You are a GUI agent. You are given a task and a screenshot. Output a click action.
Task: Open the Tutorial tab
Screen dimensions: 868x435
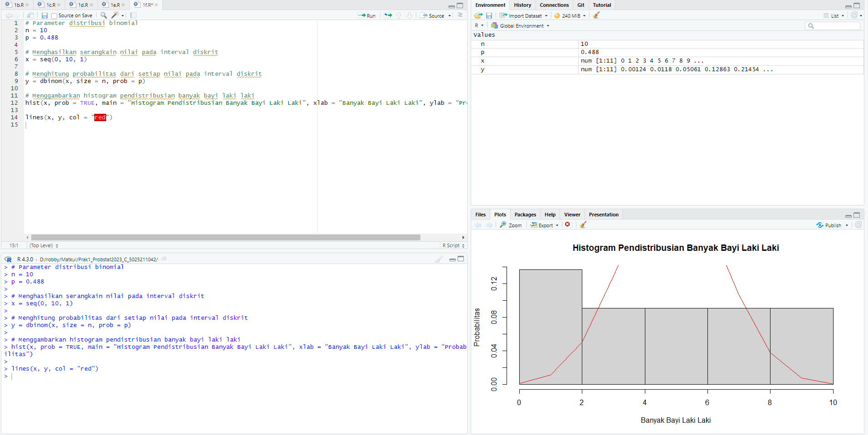point(602,5)
